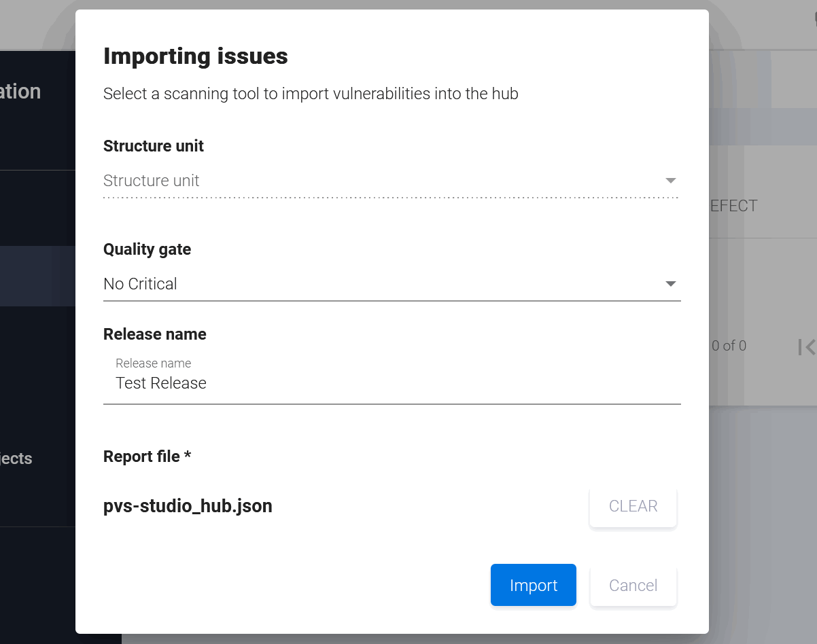Click the 0 of 0 pagination text
The width and height of the screenshot is (817, 644).
click(729, 346)
